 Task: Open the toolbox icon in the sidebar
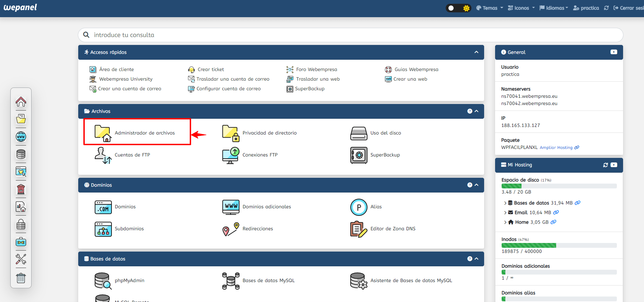pyautogui.click(x=21, y=242)
